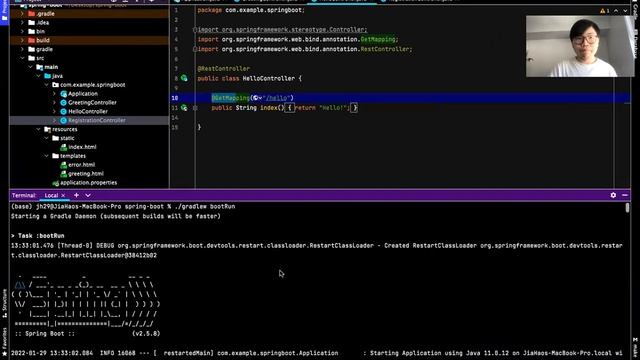
Task: Collapse the com.example.springboot package chevron
Action: [47, 85]
